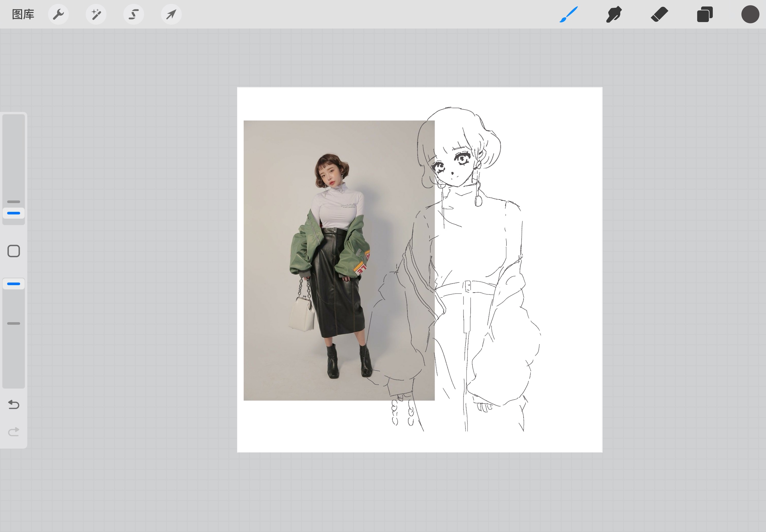The image size is (766, 532).
Task: Click the brush opacity slider handle
Action: coord(14,284)
